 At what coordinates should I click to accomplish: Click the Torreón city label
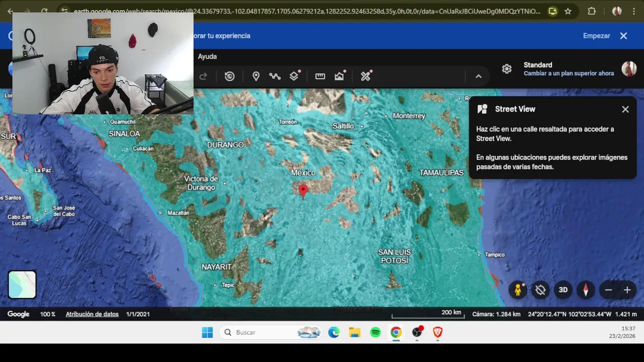pyautogui.click(x=288, y=122)
